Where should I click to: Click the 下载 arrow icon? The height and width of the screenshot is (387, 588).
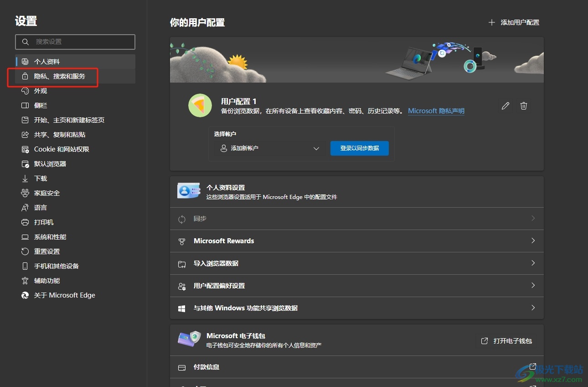tap(25, 178)
